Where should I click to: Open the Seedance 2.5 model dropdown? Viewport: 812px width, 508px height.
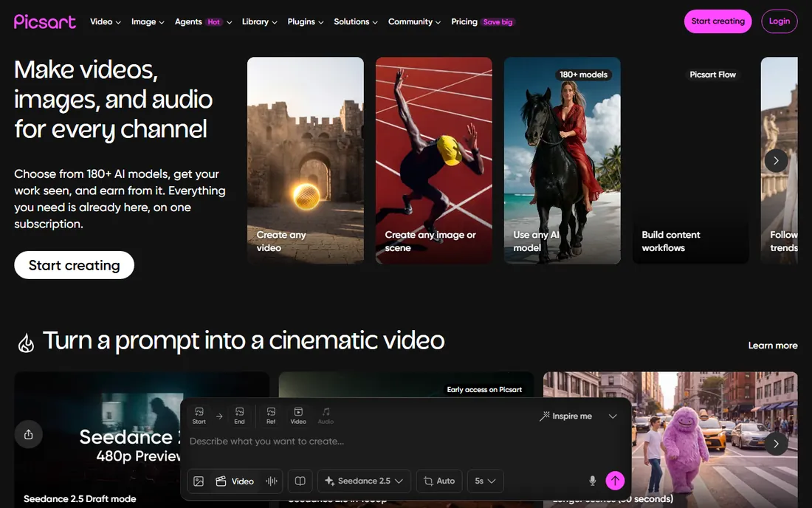364,481
